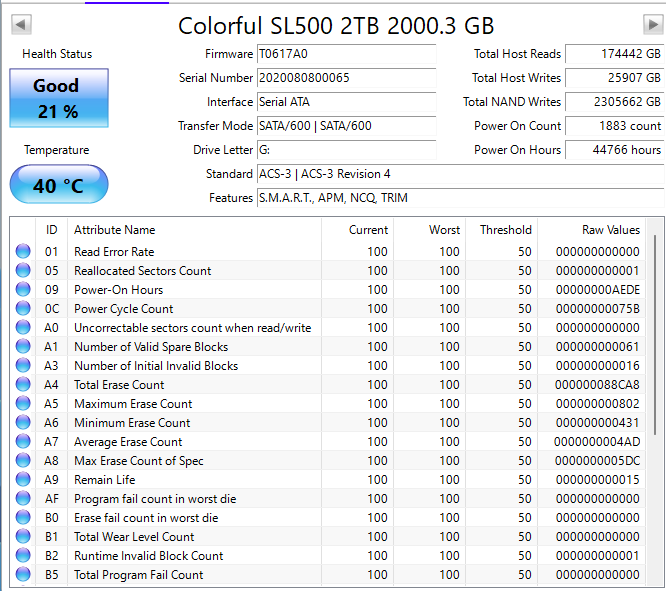Click status orb for 09 Power-On Hours
666x591 pixels.
(23, 289)
